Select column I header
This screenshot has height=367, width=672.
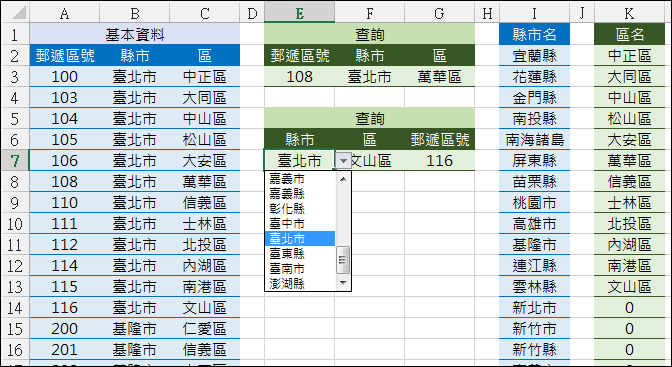coord(534,13)
